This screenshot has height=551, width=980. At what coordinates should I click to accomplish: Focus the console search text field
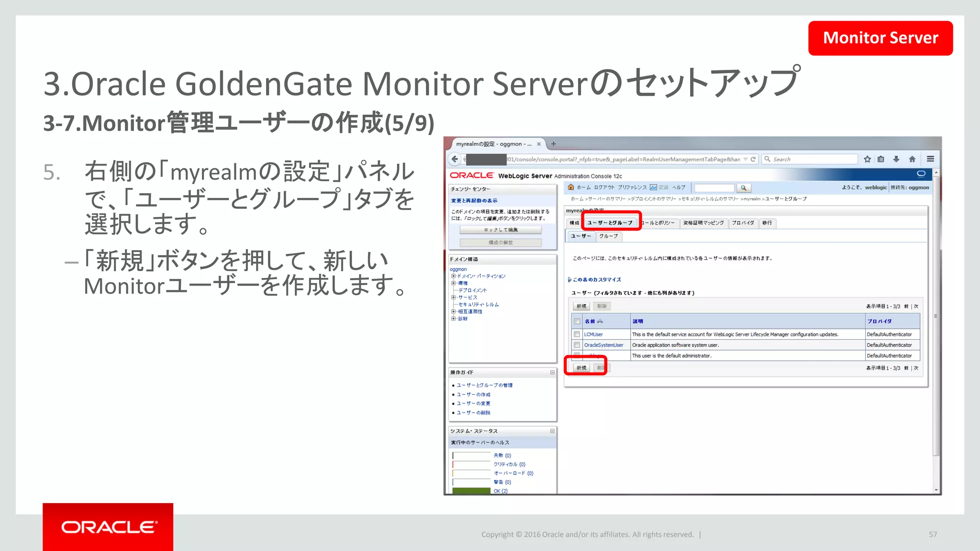point(714,188)
